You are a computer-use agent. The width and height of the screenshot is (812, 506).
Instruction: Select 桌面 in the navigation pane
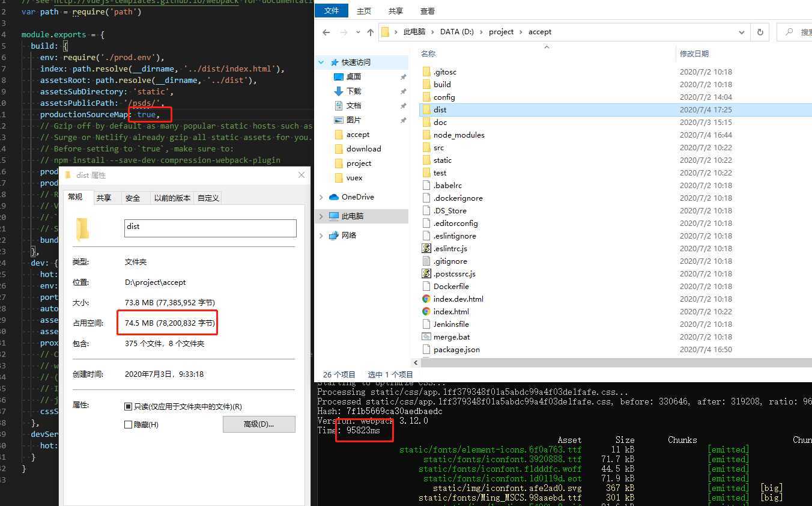coord(354,76)
